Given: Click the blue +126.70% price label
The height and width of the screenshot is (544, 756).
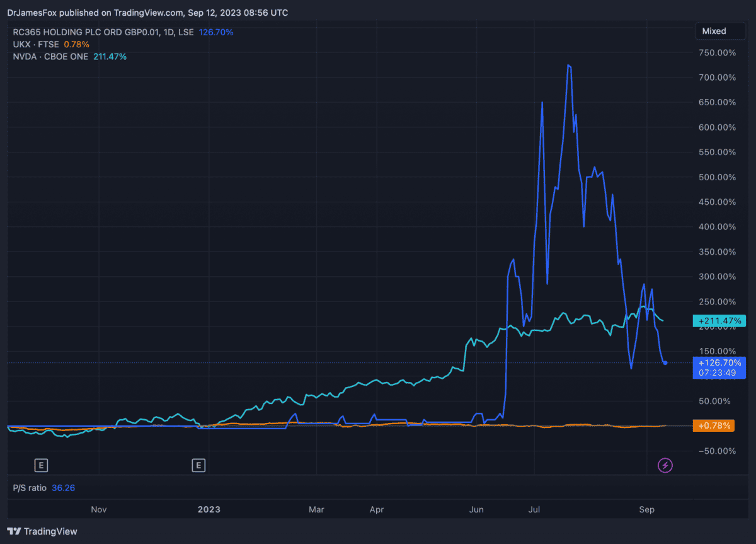Looking at the screenshot, I should point(719,363).
